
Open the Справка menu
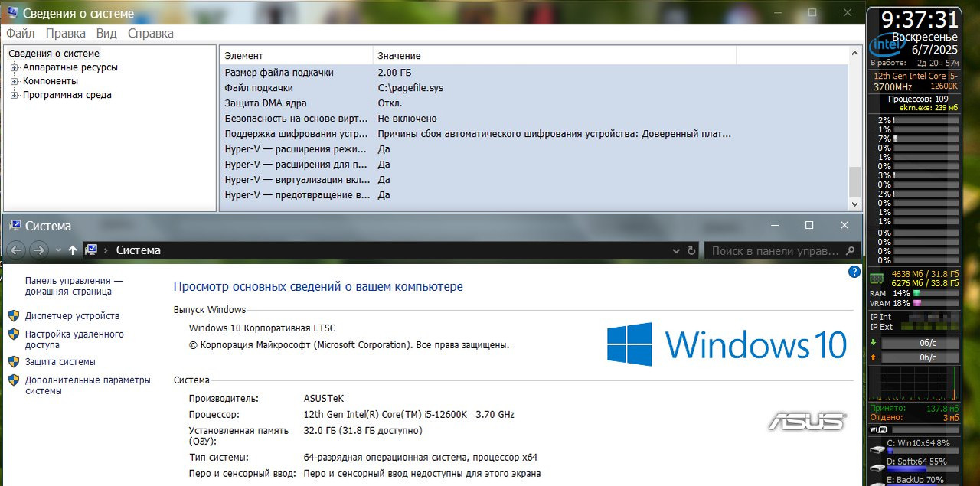150,34
